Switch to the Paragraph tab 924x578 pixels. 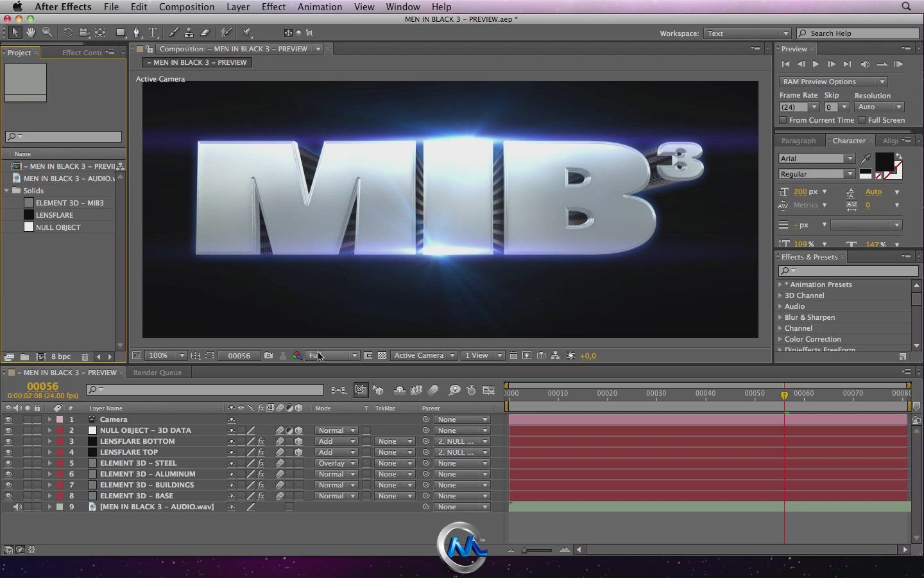pos(798,141)
